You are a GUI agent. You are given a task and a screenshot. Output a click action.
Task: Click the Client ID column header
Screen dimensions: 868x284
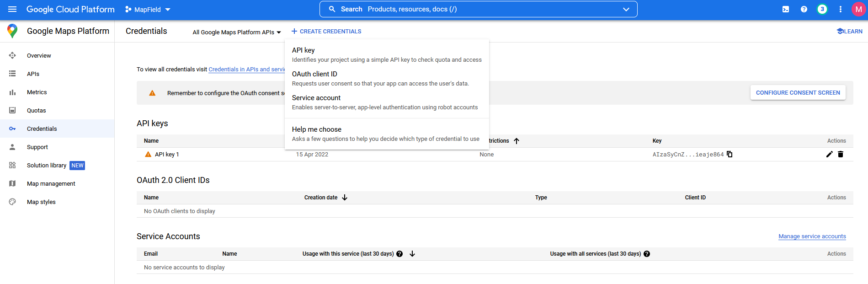[695, 198]
